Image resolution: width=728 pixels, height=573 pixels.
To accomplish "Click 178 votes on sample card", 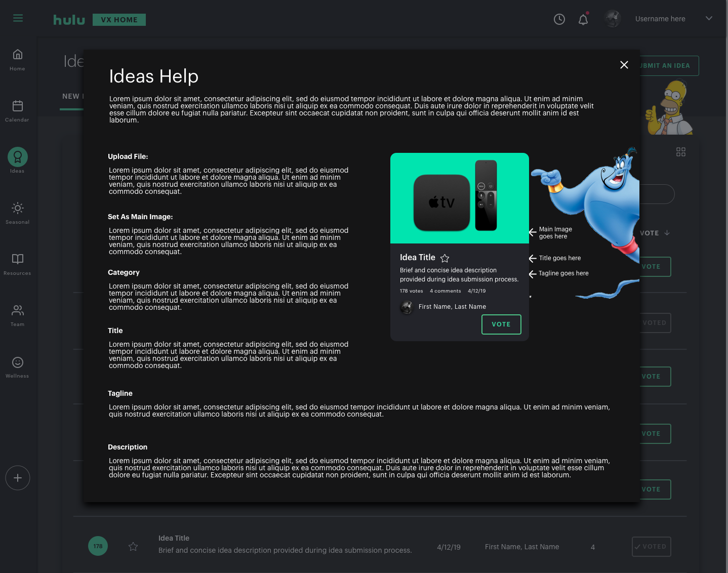I will tap(411, 291).
